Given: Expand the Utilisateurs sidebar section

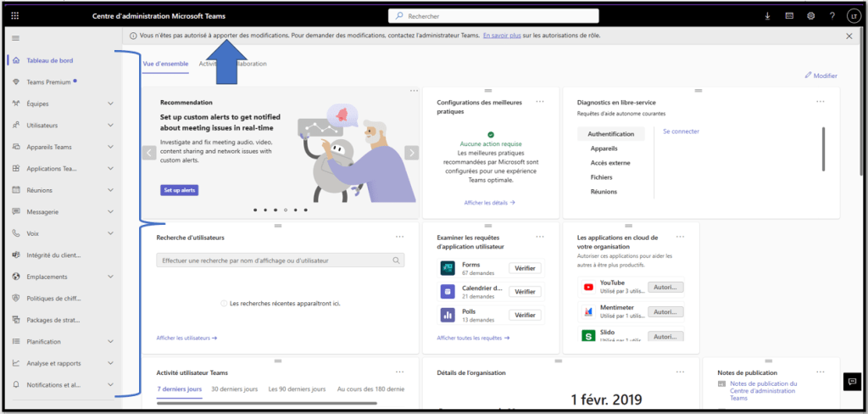Looking at the screenshot, I should [110, 126].
